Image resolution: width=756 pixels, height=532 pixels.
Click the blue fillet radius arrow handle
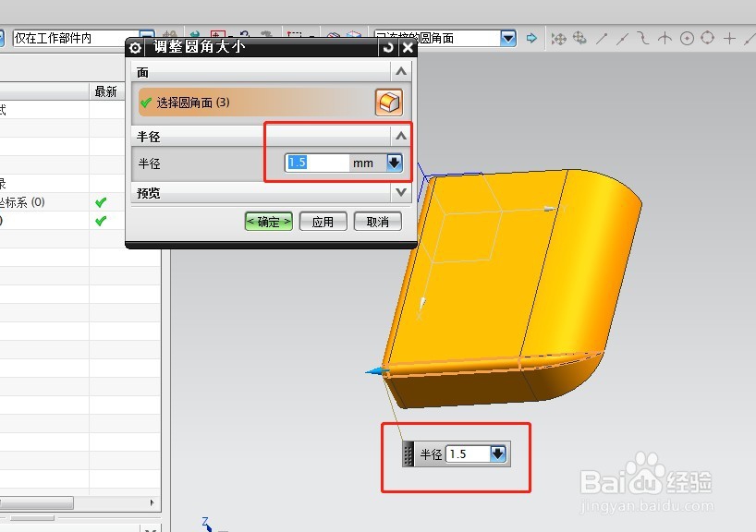pyautogui.click(x=377, y=371)
